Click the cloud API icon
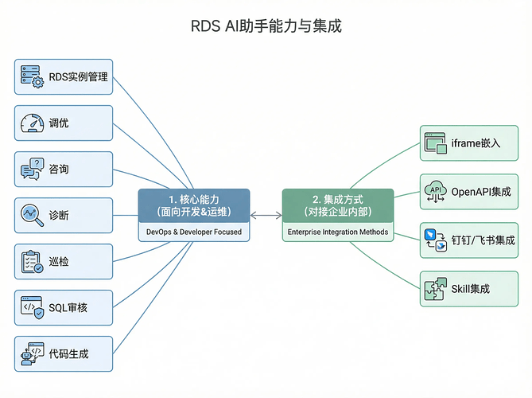Screen dimensions: 532x398 coord(436,191)
